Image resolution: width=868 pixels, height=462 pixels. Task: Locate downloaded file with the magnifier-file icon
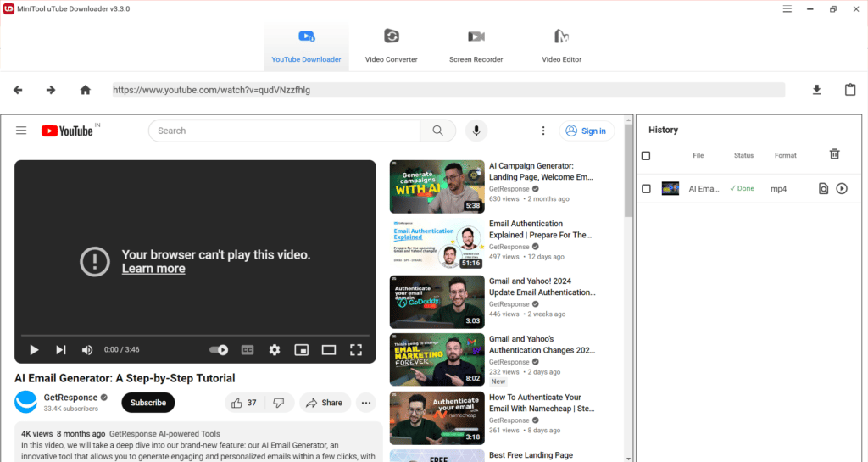(x=823, y=189)
